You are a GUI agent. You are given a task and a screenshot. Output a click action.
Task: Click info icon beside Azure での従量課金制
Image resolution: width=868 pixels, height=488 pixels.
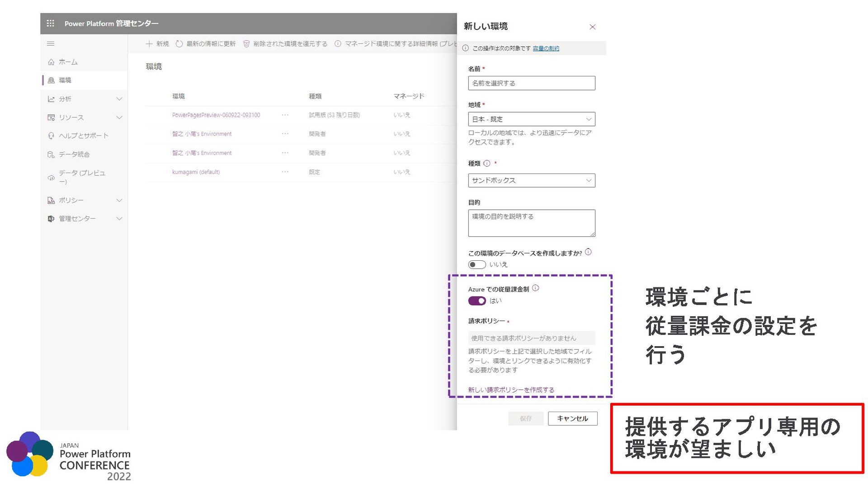point(536,288)
